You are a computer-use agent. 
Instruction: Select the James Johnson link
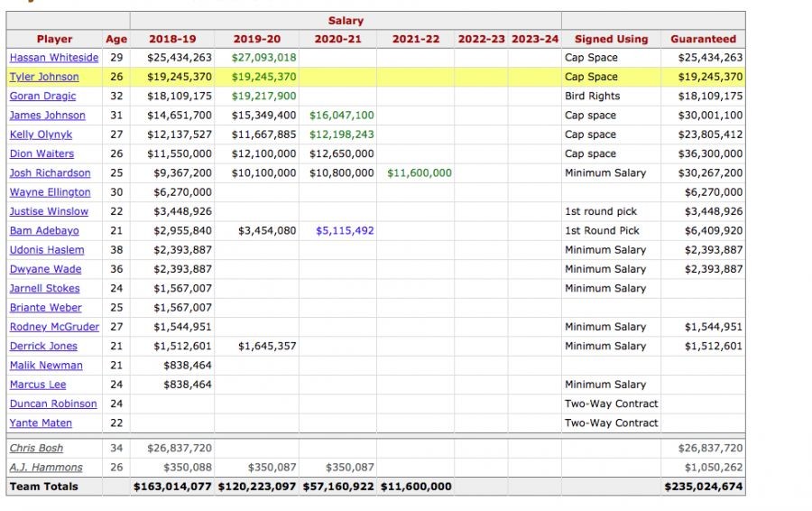pos(47,116)
